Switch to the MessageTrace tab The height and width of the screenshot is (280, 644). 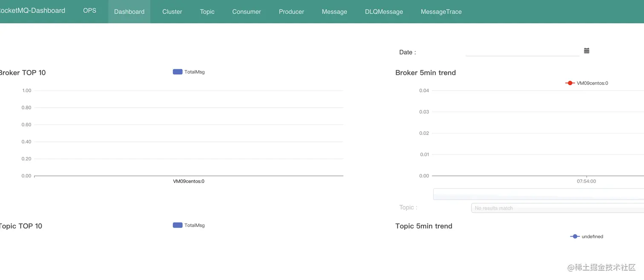(441, 11)
